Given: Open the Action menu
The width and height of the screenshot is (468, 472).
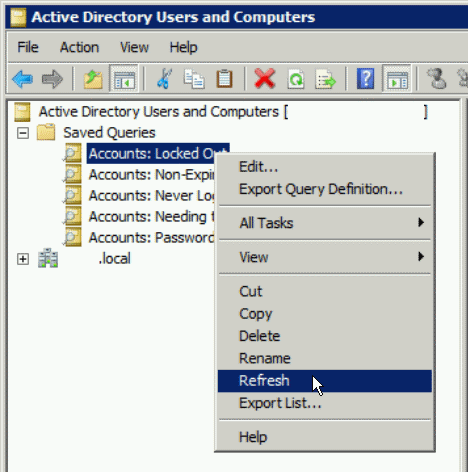Looking at the screenshot, I should (79, 47).
